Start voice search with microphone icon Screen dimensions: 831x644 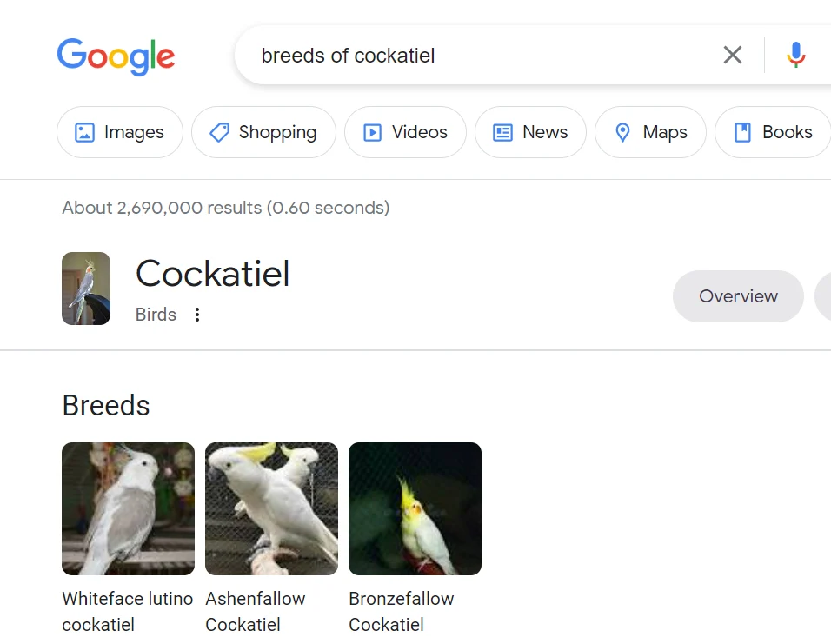(795, 56)
